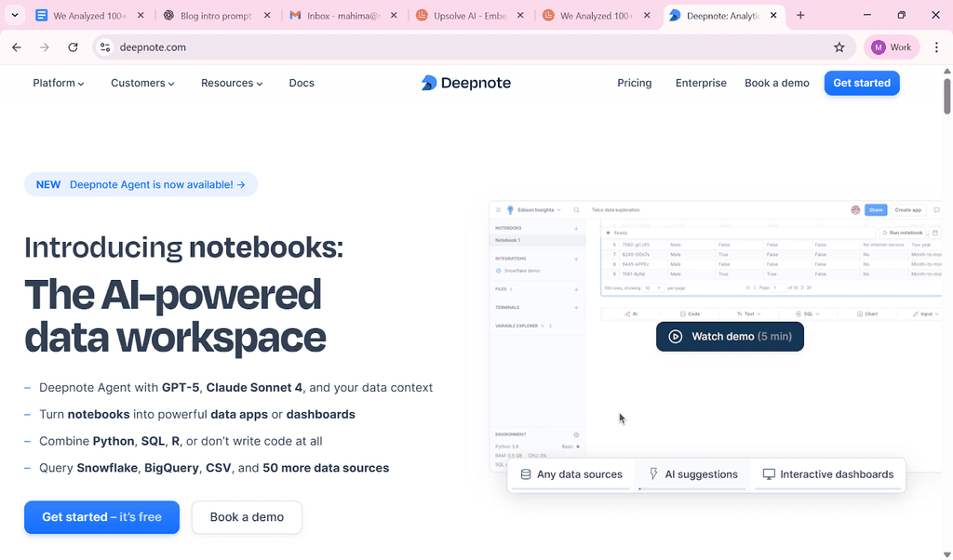Toggle the Interactive dashboards pill
This screenshot has width=953, height=560.
(827, 474)
